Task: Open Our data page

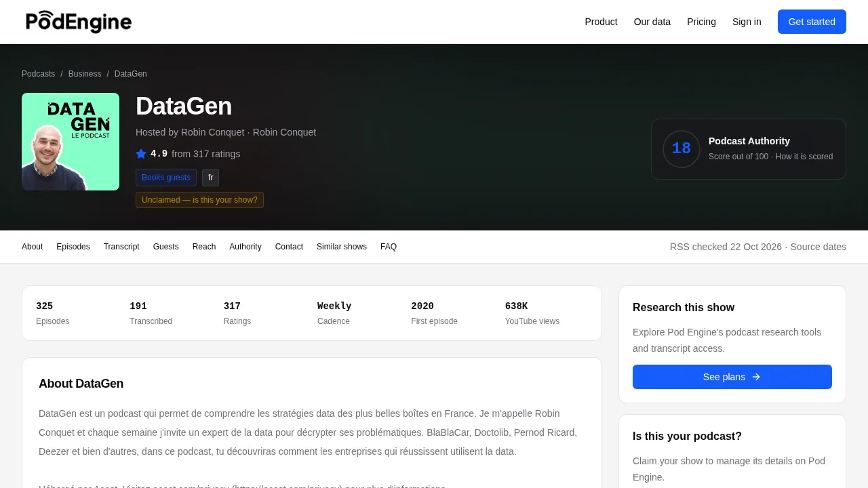Action: [x=652, y=22]
